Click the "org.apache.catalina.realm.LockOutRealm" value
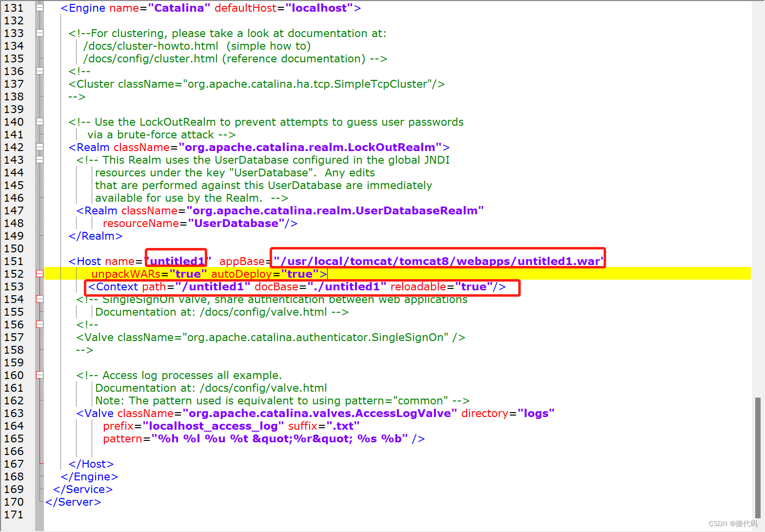 pos(310,147)
